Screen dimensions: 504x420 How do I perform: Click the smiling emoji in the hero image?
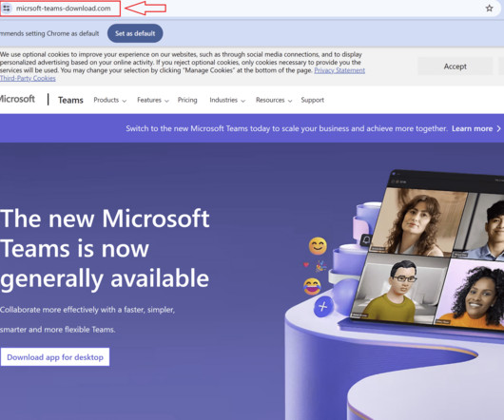click(318, 246)
